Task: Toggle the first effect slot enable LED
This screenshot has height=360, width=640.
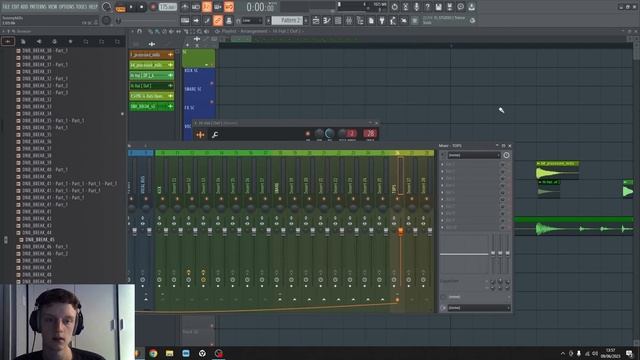Action: point(502,164)
